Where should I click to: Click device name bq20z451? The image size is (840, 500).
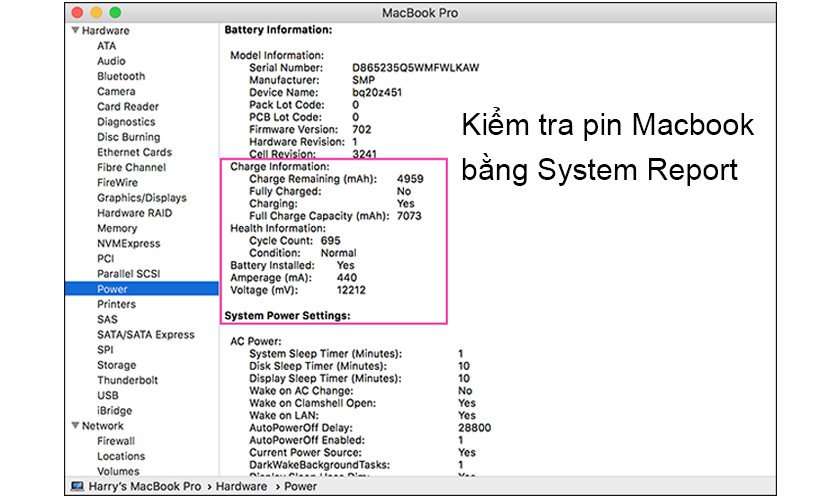377,92
